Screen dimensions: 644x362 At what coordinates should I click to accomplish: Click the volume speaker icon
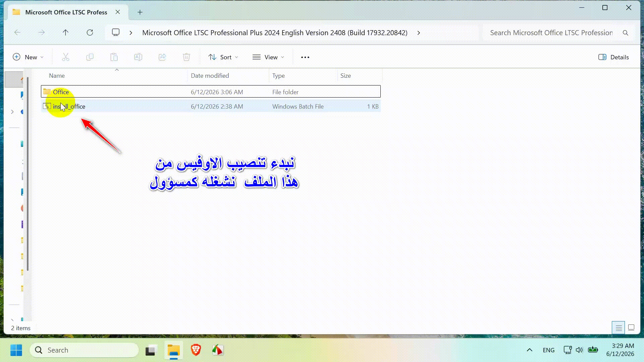tap(579, 350)
